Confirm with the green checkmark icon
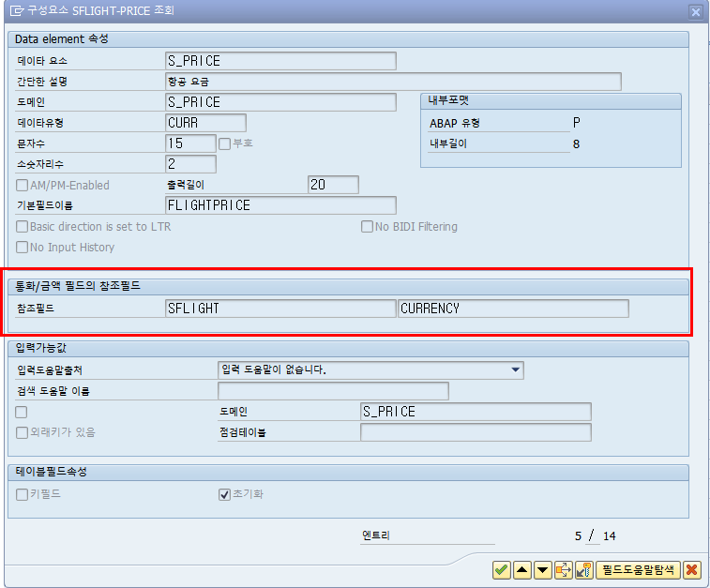 pos(501,570)
